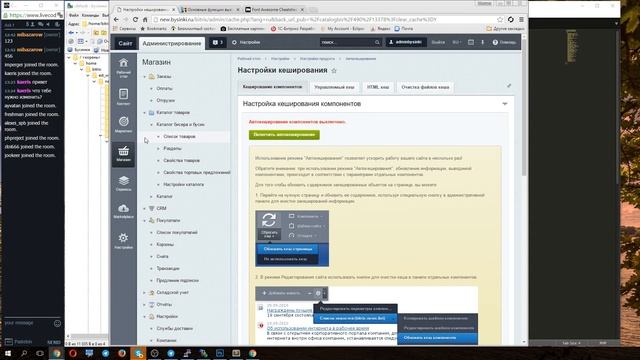Open the Настройки gear icon in left sidebar
The width and height of the screenshot is (640, 360).
[x=123, y=238]
